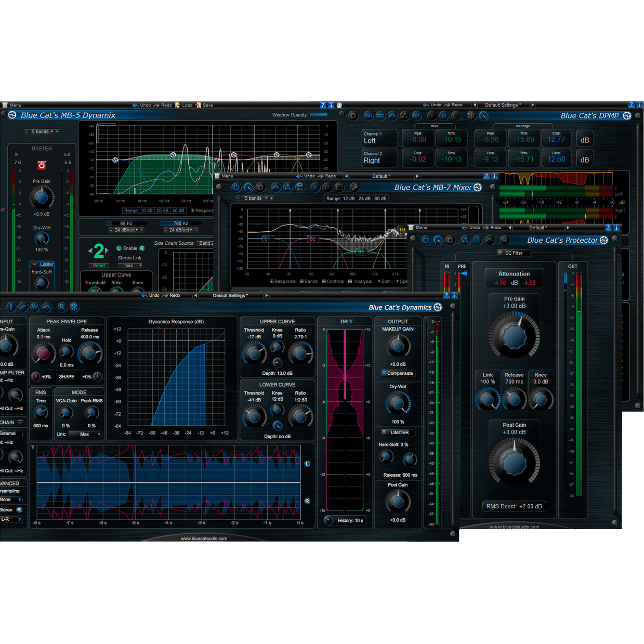Viewport: 644px width, 644px height.
Task: Click Dynamics snowflake freeze icon
Action: click(x=74, y=307)
